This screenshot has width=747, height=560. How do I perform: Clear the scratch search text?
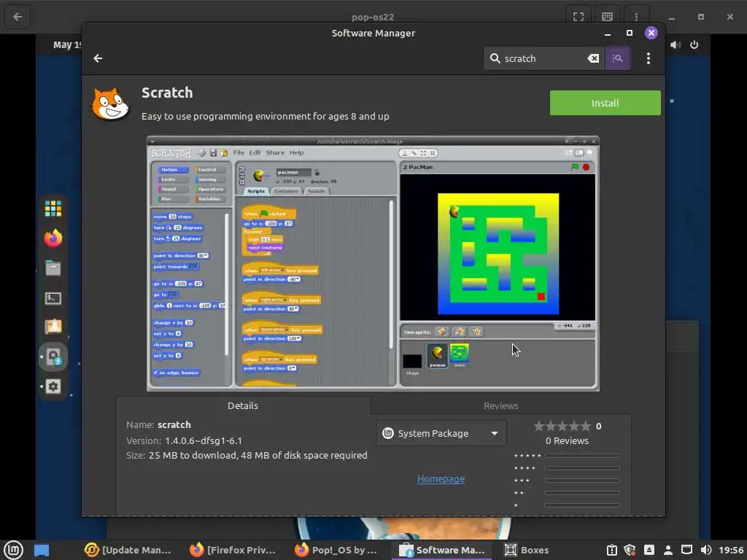[593, 58]
